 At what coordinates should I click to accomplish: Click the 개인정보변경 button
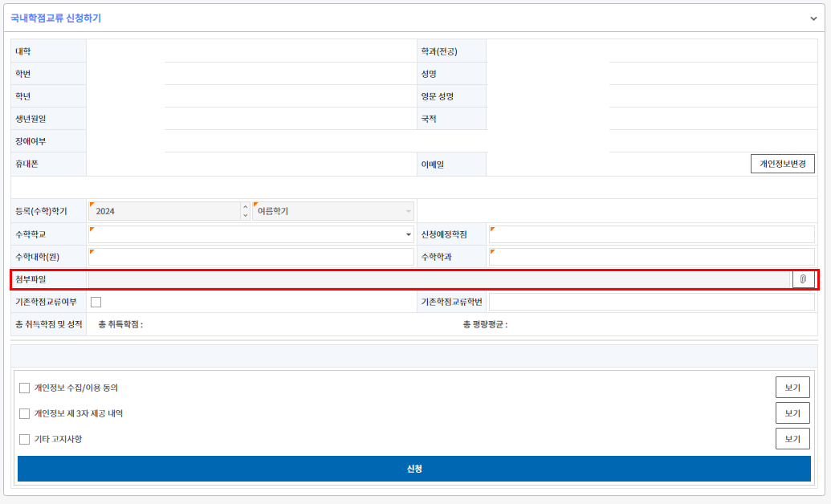781,163
